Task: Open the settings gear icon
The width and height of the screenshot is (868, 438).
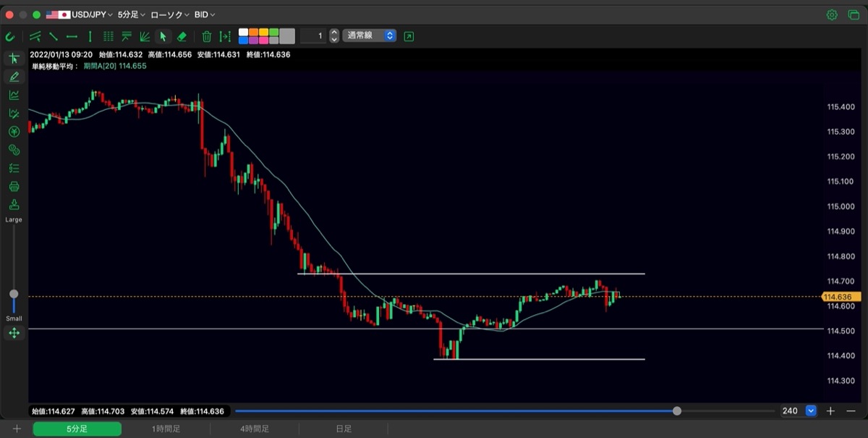Action: tap(832, 14)
